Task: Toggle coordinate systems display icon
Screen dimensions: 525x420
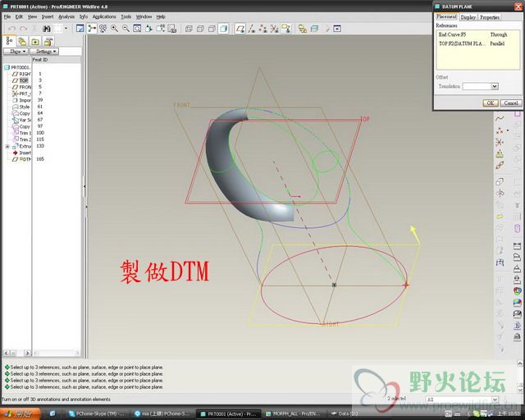Action: pos(274,29)
